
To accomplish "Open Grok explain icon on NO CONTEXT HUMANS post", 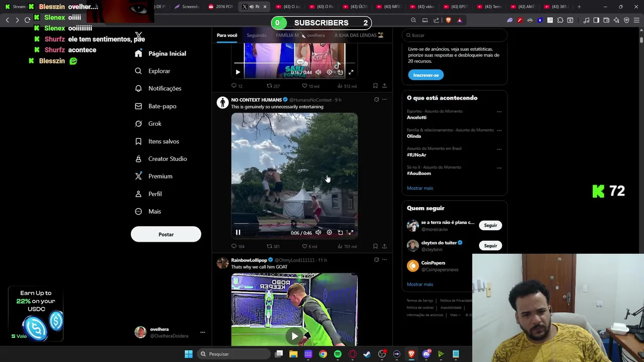I will 376,100.
